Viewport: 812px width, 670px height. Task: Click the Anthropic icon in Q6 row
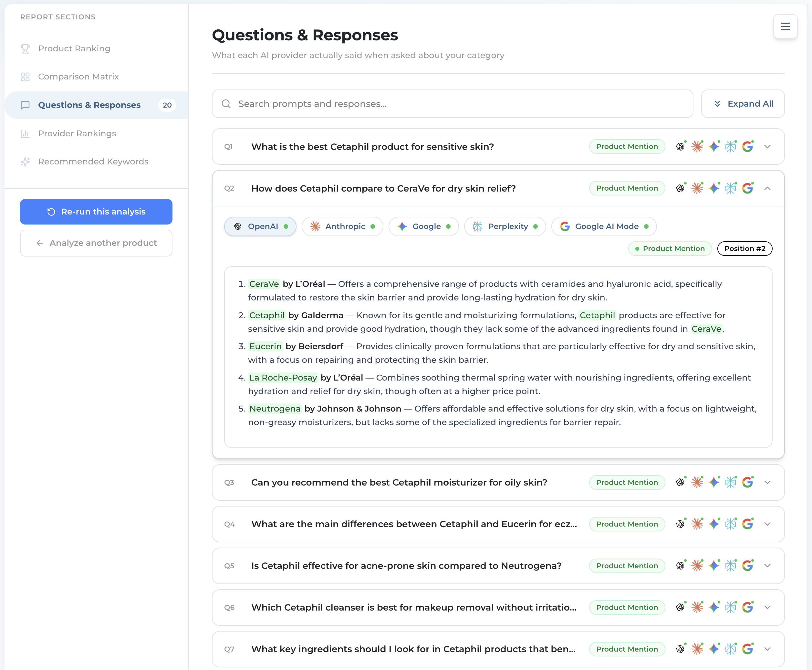tap(697, 607)
